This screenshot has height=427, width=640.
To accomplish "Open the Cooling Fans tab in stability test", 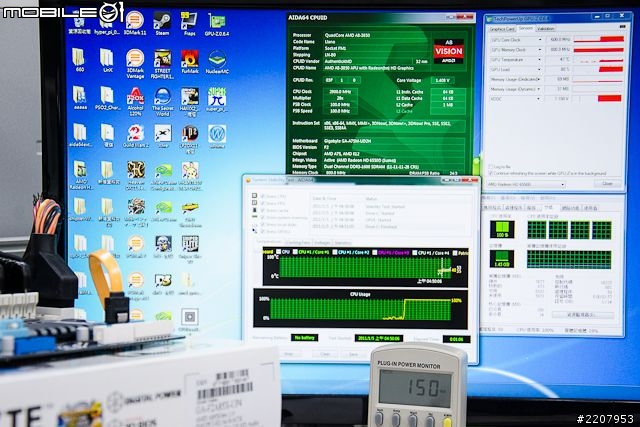I will point(298,242).
